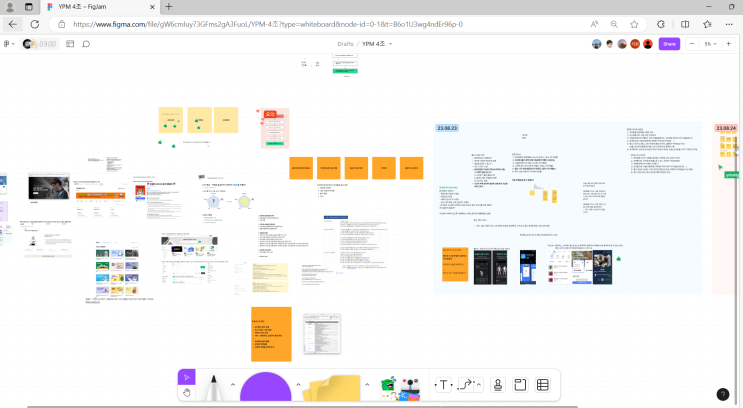Screen dimensions: 743x408
Task: Open the split screen browser icon
Action: pos(685,24)
